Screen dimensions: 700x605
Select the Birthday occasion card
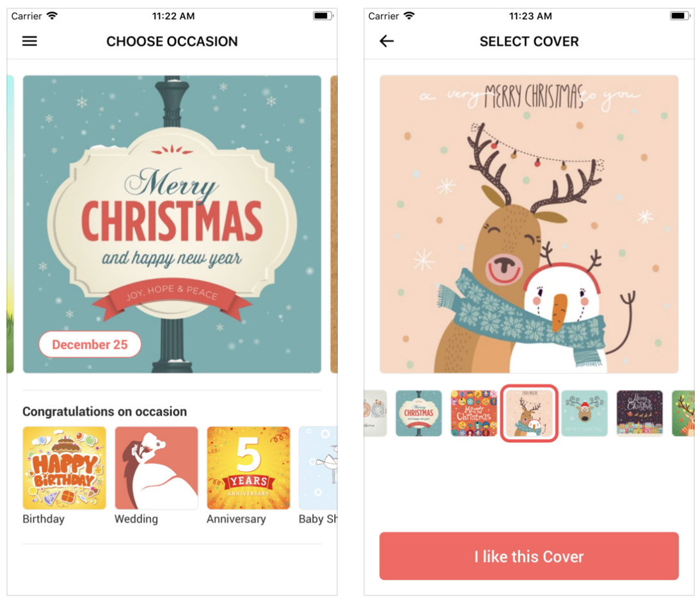(x=64, y=468)
